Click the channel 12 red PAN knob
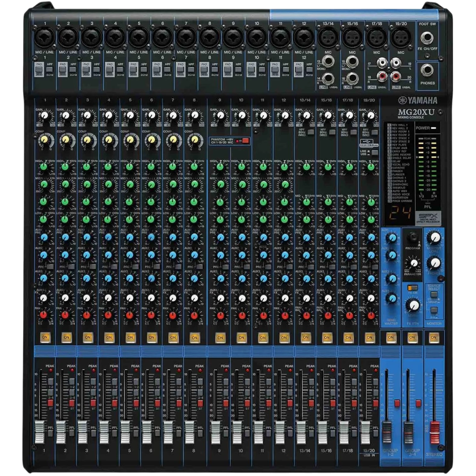This screenshot has width=476, height=476. click(x=285, y=315)
